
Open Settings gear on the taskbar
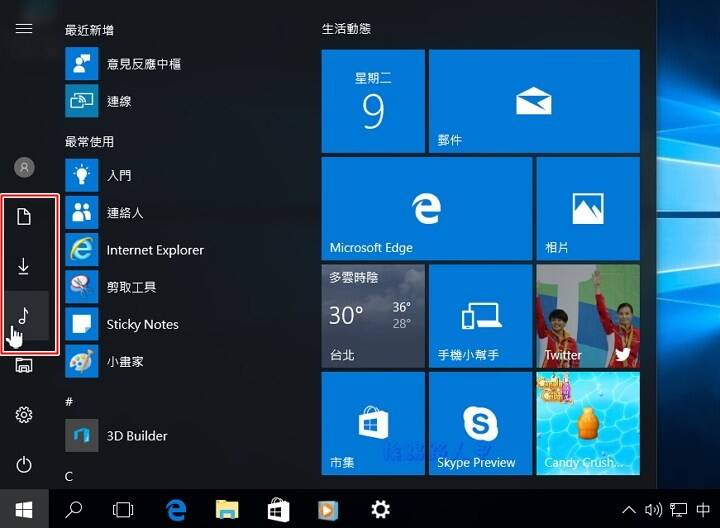pyautogui.click(x=381, y=509)
